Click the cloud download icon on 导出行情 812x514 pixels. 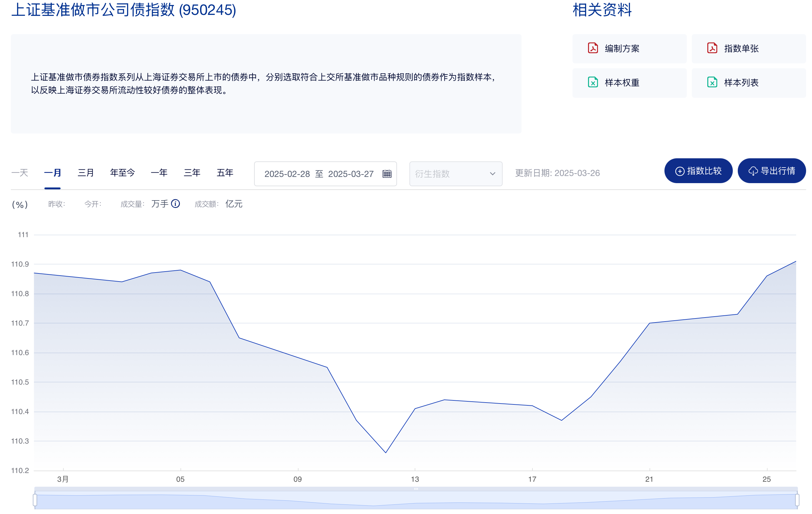pos(753,171)
